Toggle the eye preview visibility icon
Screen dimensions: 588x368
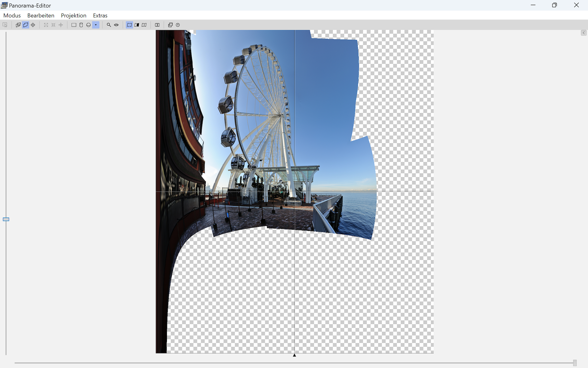(x=116, y=25)
